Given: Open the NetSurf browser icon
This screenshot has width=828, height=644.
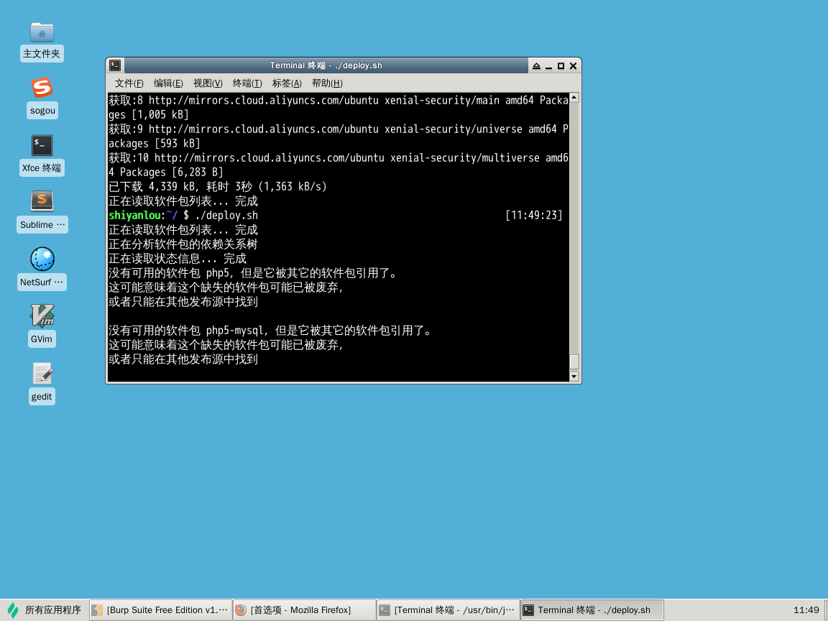Looking at the screenshot, I should (42, 259).
